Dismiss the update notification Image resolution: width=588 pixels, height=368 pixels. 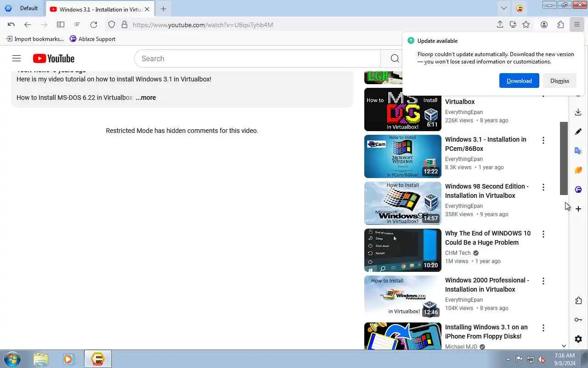560,80
